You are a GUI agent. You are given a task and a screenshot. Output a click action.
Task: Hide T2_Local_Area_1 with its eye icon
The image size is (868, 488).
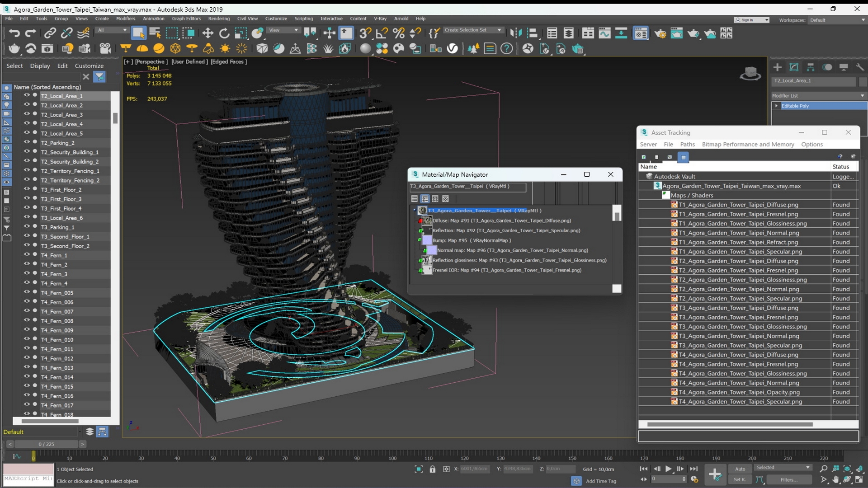[x=27, y=95]
